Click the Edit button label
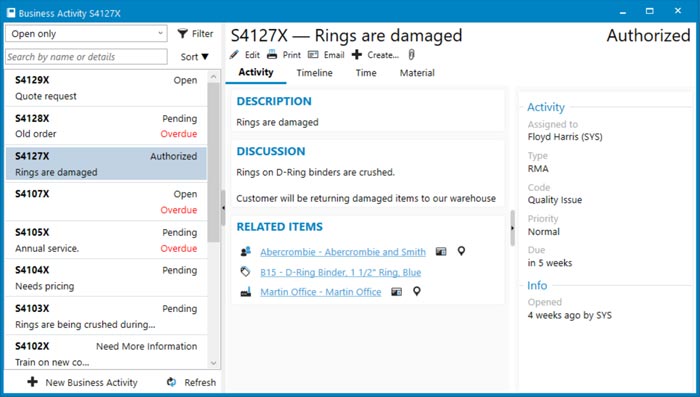Screen dimensions: 700x397 tap(252, 55)
